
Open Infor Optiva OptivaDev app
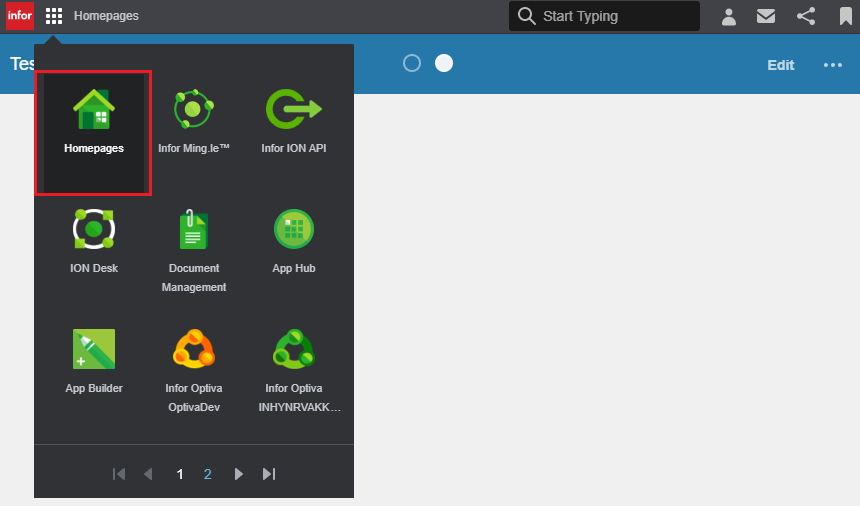(194, 371)
